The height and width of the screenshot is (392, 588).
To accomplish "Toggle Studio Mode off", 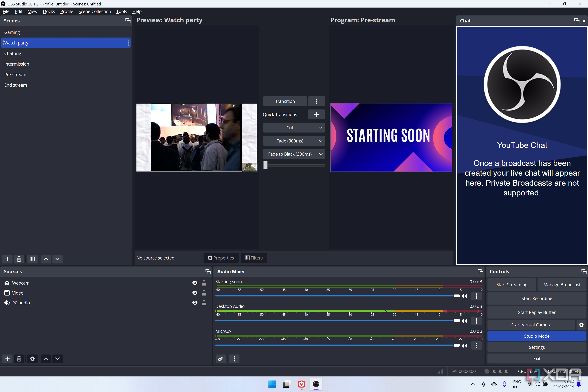I will (x=537, y=336).
